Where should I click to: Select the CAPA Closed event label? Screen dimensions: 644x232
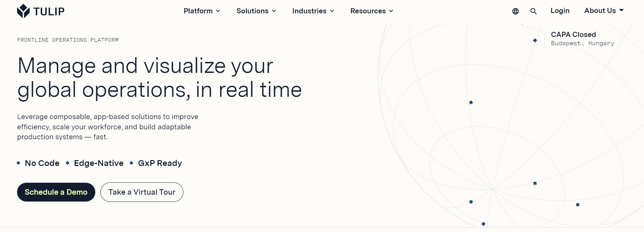pyautogui.click(x=573, y=35)
